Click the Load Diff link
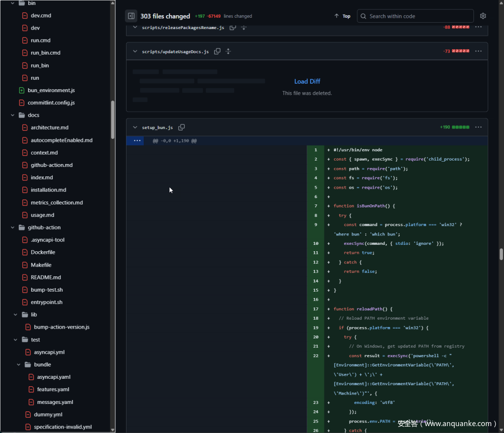The height and width of the screenshot is (433, 504). [307, 81]
